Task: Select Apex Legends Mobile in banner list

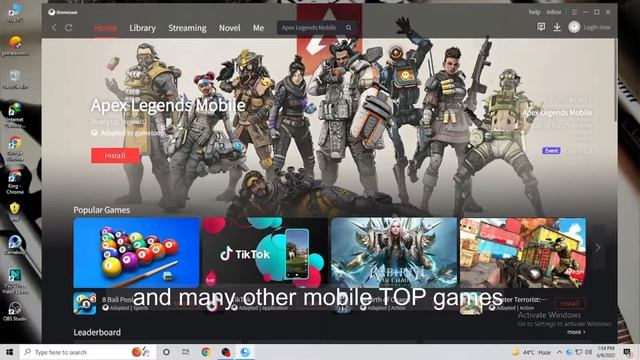Action: [557, 113]
